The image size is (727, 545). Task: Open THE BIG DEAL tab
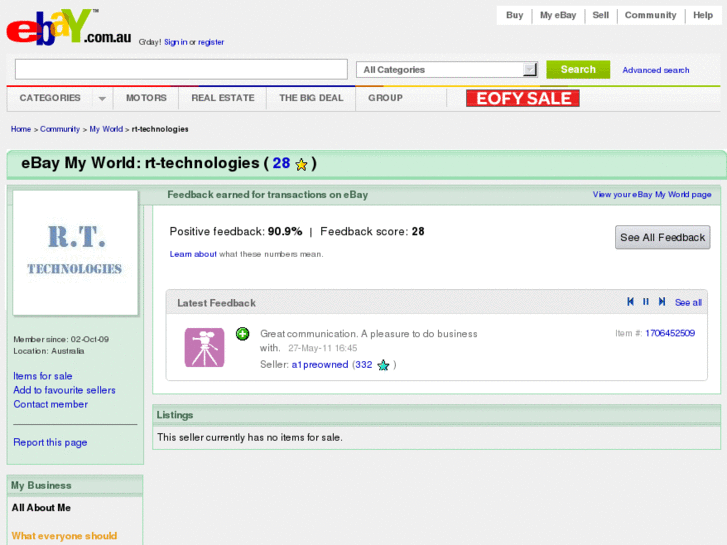tap(311, 98)
